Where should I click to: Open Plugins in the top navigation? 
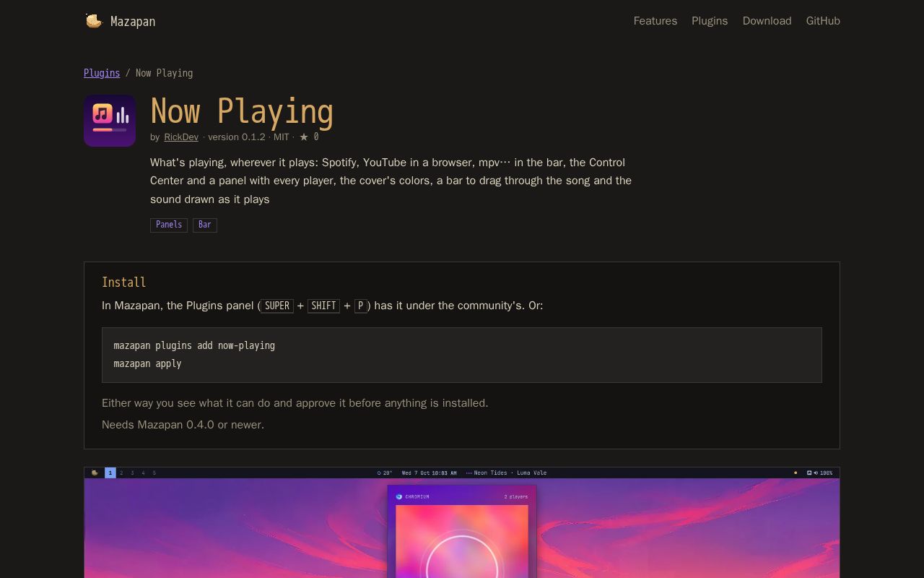pos(710,21)
